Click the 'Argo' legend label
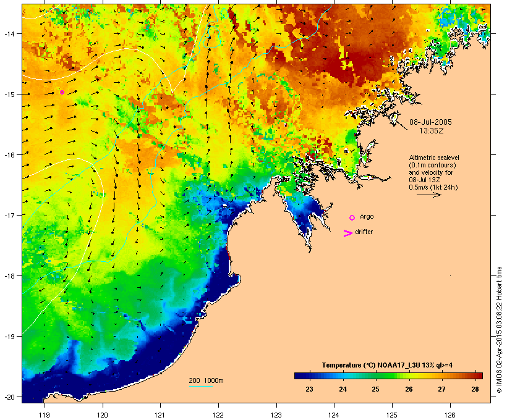This screenshot has height=420, width=507. point(367,216)
